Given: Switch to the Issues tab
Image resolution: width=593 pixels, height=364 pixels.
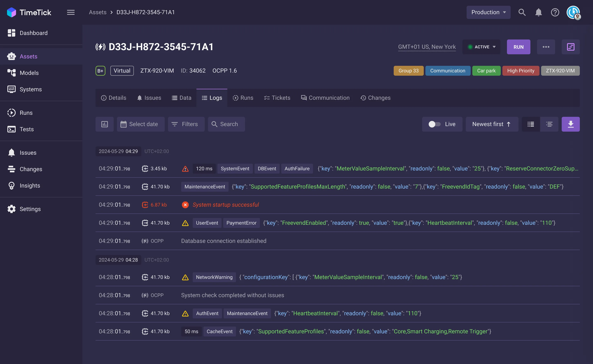Looking at the screenshot, I should pos(149,98).
